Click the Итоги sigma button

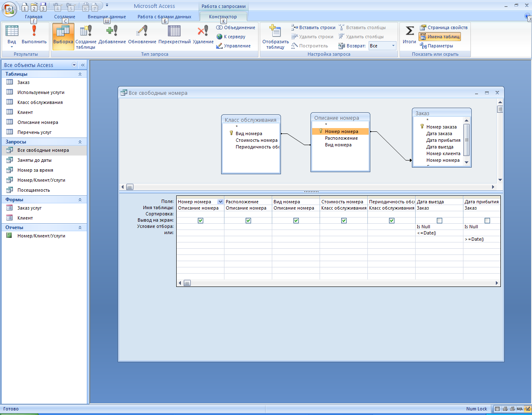409,35
